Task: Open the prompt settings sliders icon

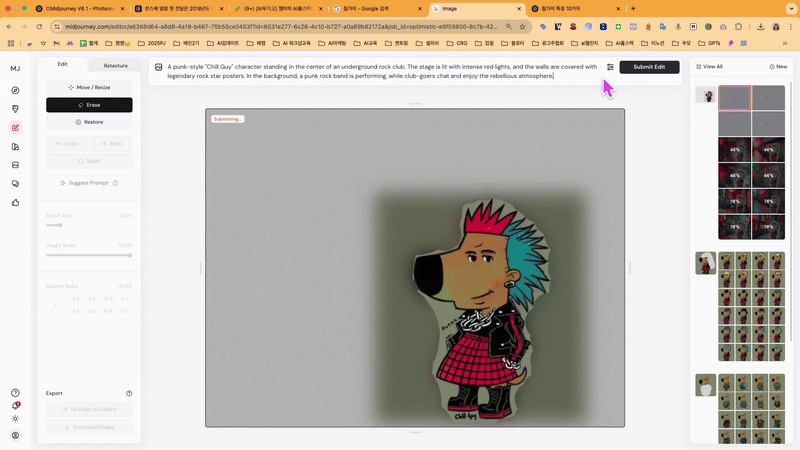Action: pos(610,67)
